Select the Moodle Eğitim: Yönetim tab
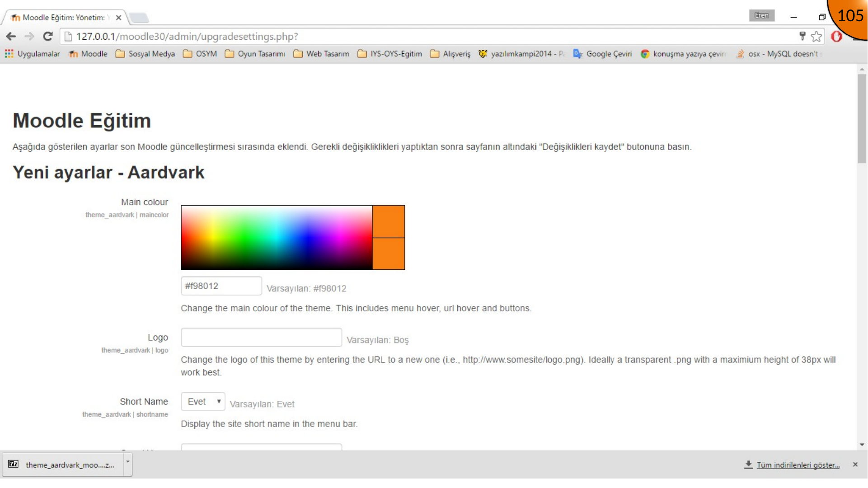Screen dimensions: 868x488 pos(63,18)
